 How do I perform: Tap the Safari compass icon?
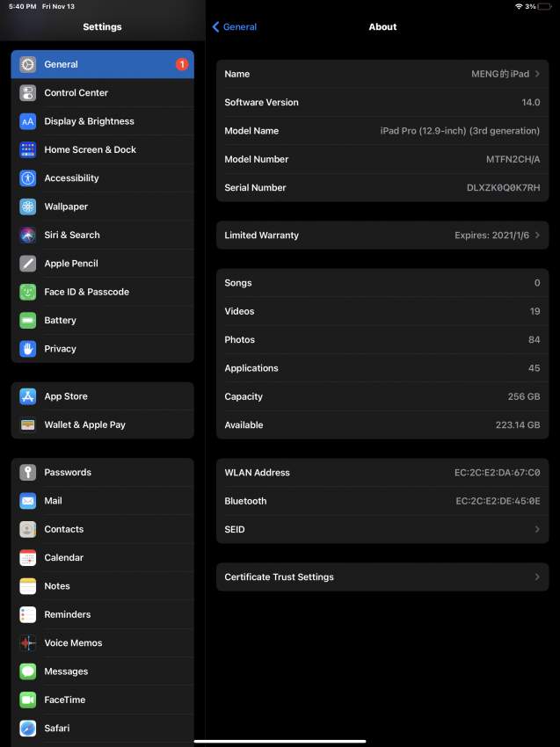click(27, 729)
